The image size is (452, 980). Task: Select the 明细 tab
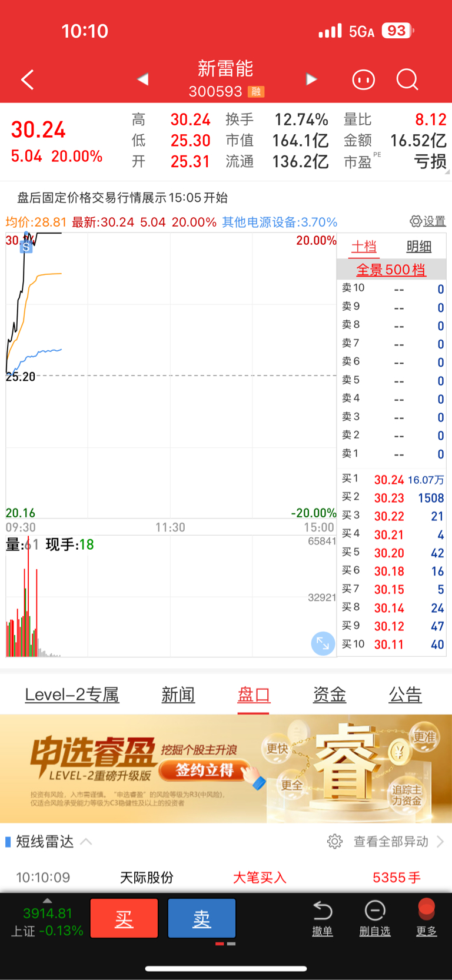pyautogui.click(x=418, y=247)
